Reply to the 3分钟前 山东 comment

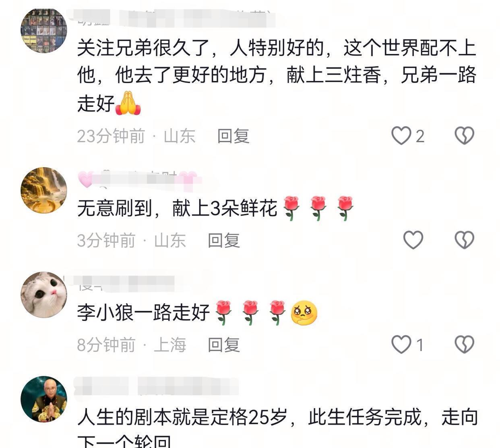coord(224,241)
